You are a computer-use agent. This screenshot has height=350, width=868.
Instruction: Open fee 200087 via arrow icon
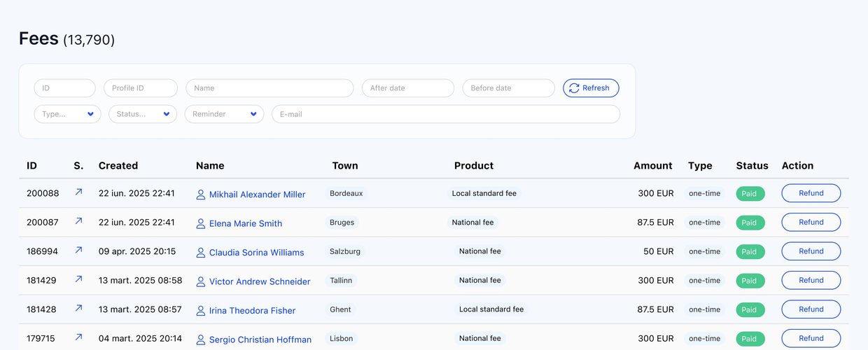(x=78, y=221)
